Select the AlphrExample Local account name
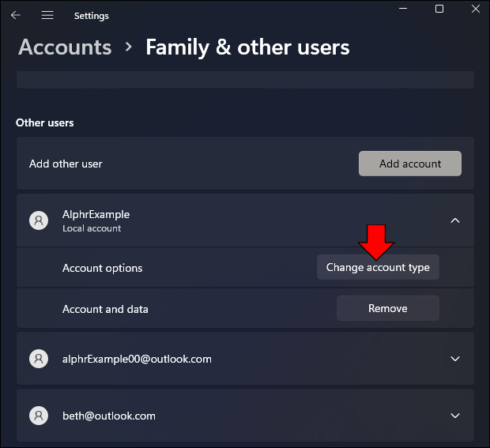 coord(96,214)
